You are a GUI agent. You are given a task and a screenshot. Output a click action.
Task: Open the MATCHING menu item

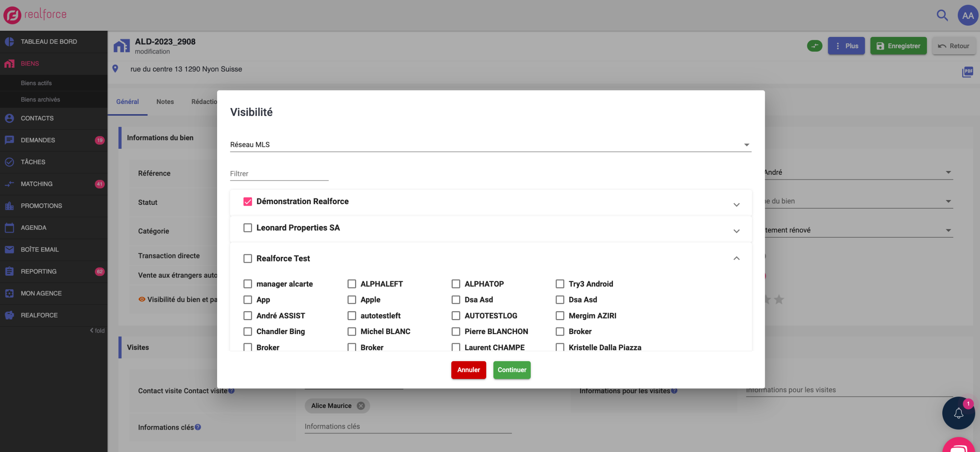(x=54, y=184)
